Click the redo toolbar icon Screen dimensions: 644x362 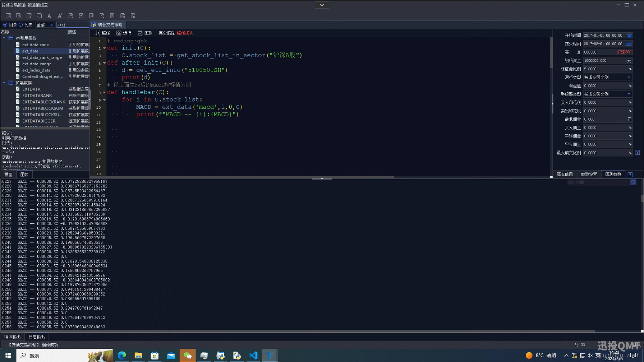click(81, 15)
